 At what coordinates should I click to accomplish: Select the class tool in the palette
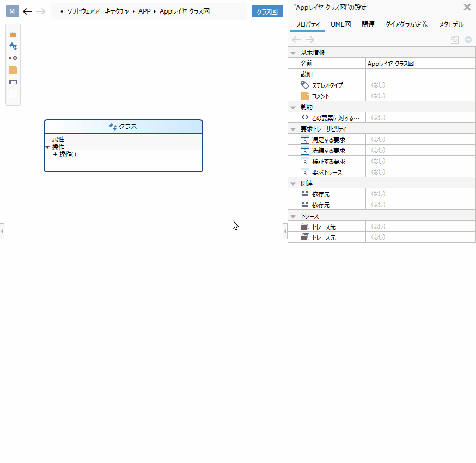(13, 46)
